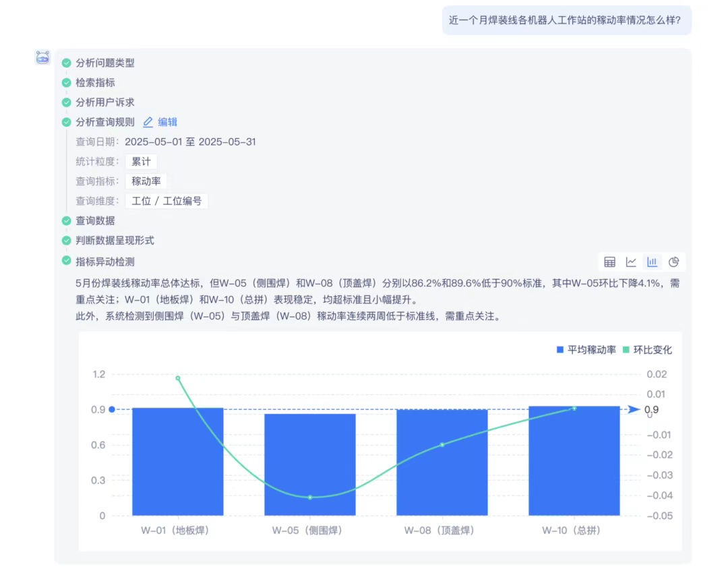Click the 查询维度 field label
728x577 pixels.
point(97,201)
